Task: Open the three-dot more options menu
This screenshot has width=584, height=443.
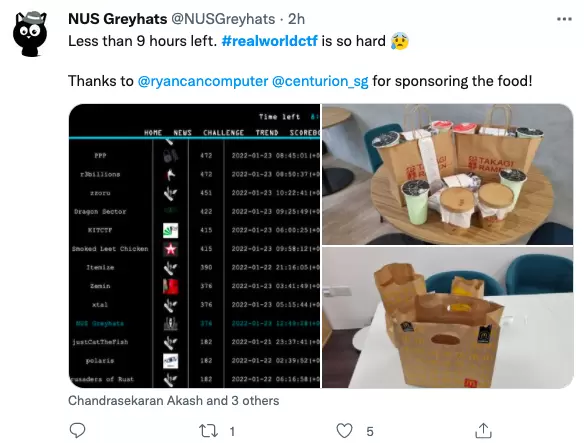Action: [x=564, y=19]
